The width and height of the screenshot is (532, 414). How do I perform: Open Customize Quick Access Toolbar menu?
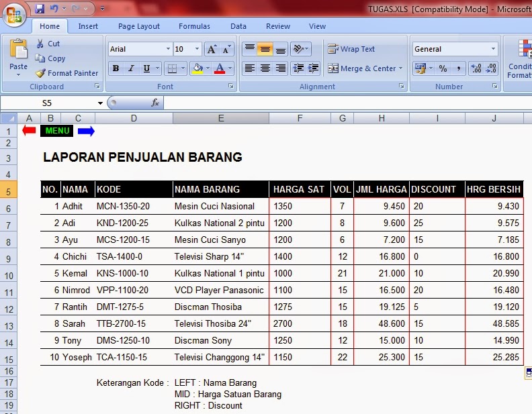pos(102,9)
